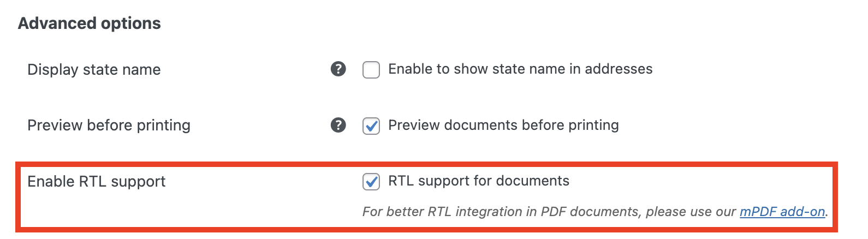Open help tooltip for Display state name

[338, 69]
